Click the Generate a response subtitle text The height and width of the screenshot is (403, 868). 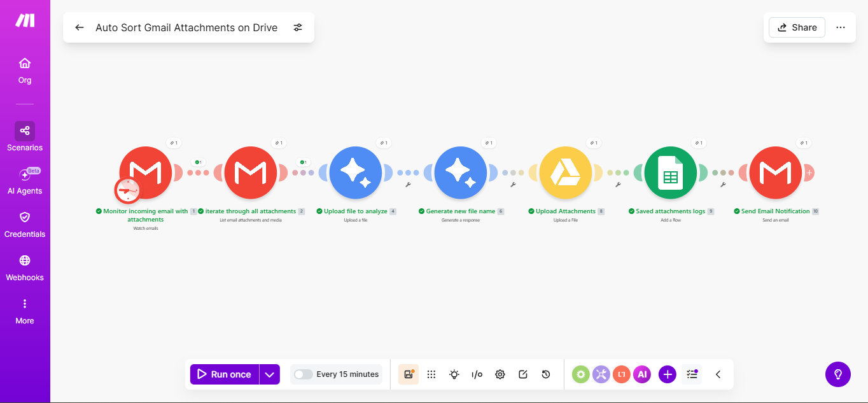pos(461,220)
